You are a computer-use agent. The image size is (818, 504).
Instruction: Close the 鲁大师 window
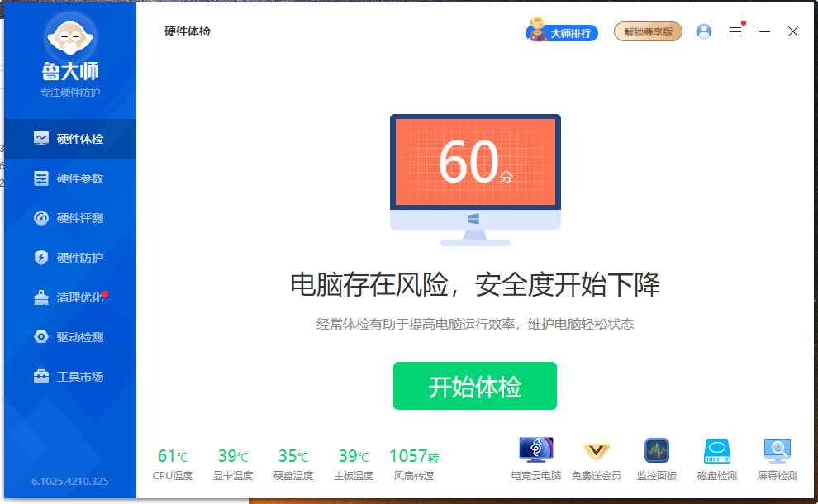coord(793,32)
